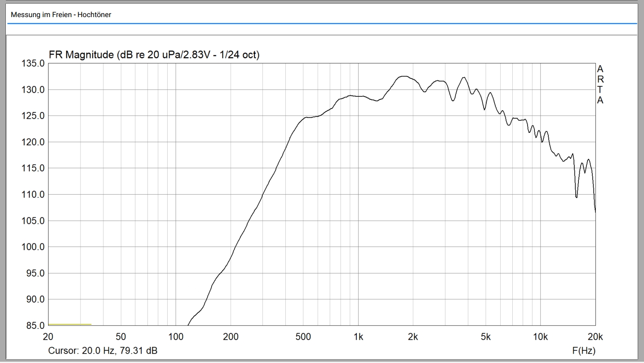Viewport: 644px width, 363px height.
Task: Click the 120.0 y-axis label
Action: coord(34,142)
